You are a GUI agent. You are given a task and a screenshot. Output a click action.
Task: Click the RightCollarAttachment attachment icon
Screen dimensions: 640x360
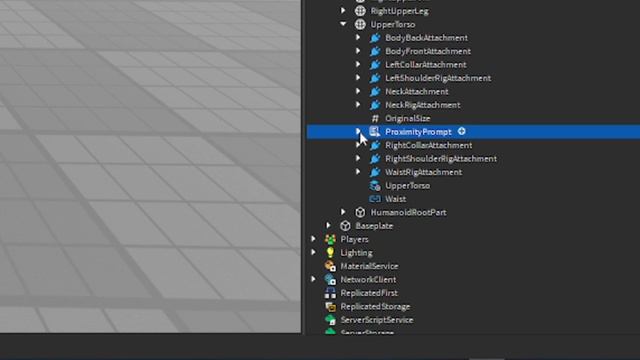[375, 146]
